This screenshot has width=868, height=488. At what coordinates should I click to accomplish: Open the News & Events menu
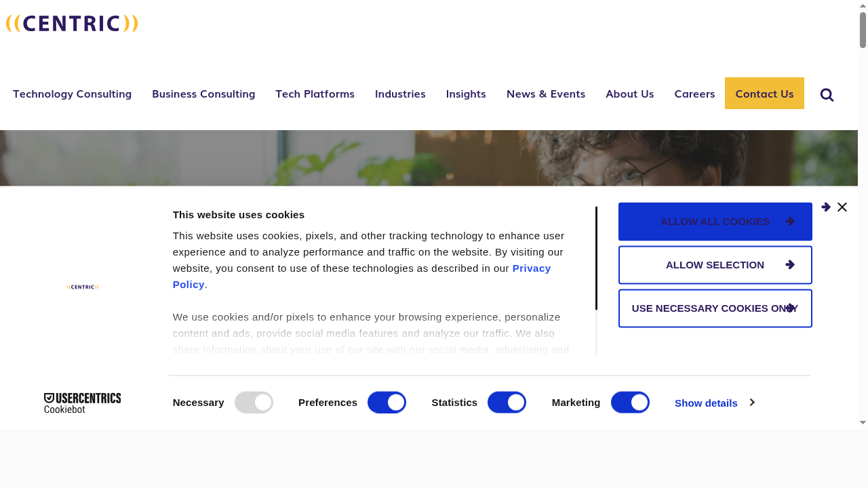click(x=546, y=94)
